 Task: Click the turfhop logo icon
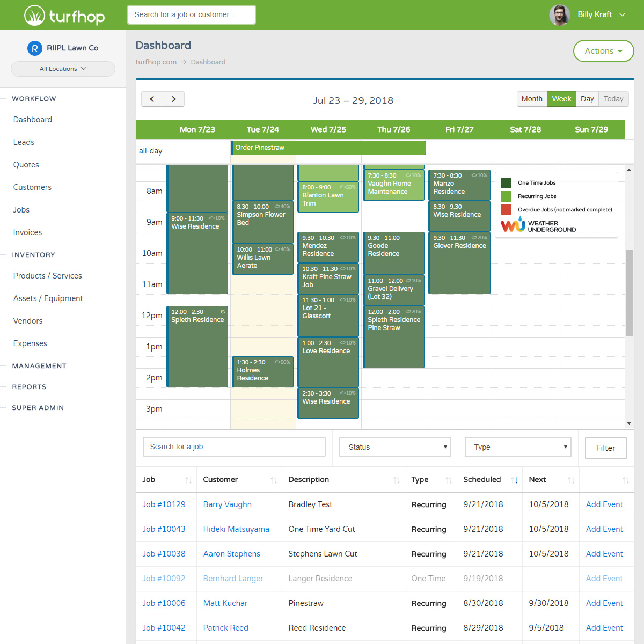pyautogui.click(x=35, y=16)
